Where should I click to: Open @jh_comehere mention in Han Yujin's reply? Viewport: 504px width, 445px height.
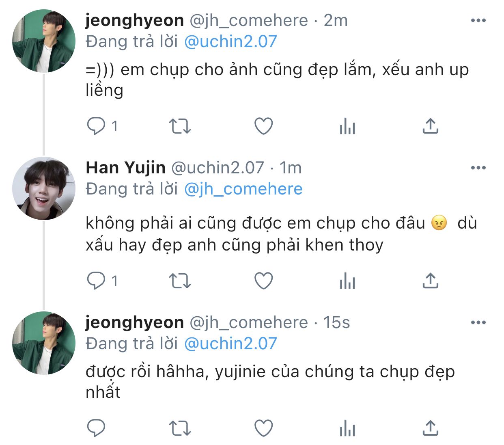(243, 189)
